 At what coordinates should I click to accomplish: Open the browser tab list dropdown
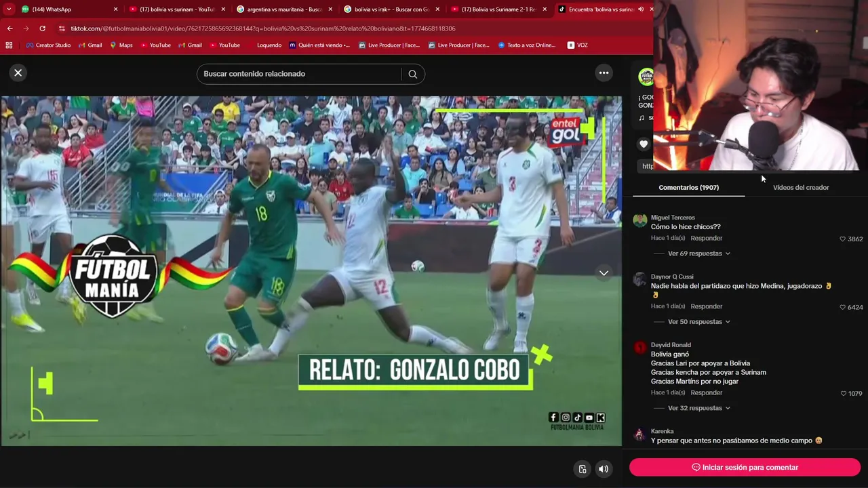(x=8, y=9)
